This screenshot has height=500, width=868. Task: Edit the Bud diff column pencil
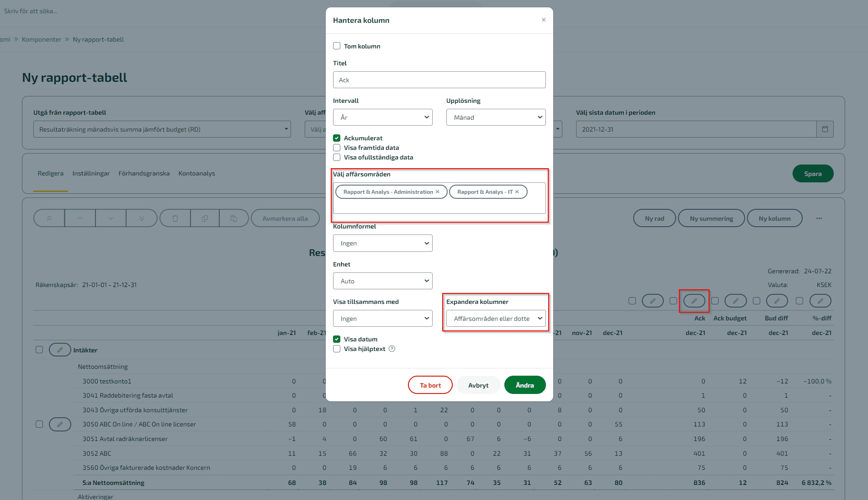click(777, 301)
